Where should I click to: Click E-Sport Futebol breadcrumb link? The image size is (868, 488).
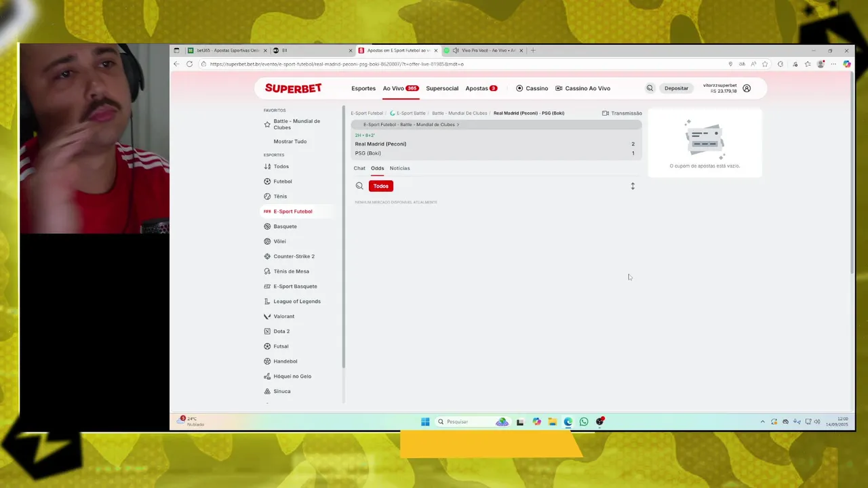[x=367, y=113]
